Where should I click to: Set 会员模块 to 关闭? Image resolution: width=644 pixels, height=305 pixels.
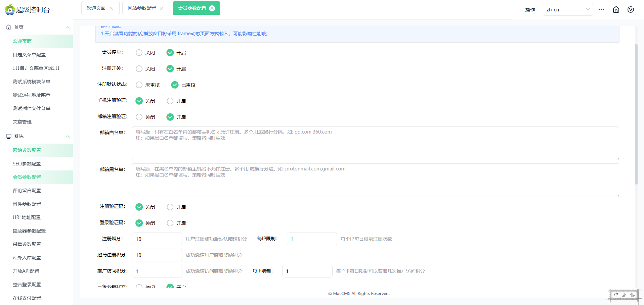tap(139, 53)
